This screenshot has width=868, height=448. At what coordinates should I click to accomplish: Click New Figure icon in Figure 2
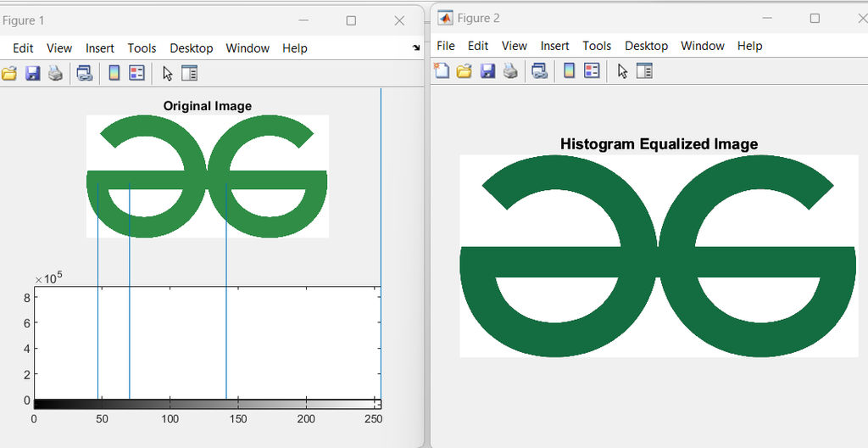[x=442, y=71]
